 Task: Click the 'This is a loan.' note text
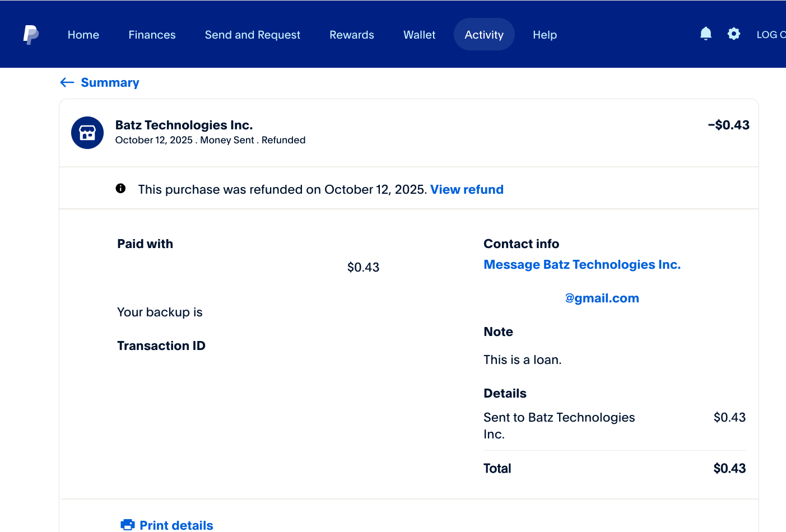(522, 360)
